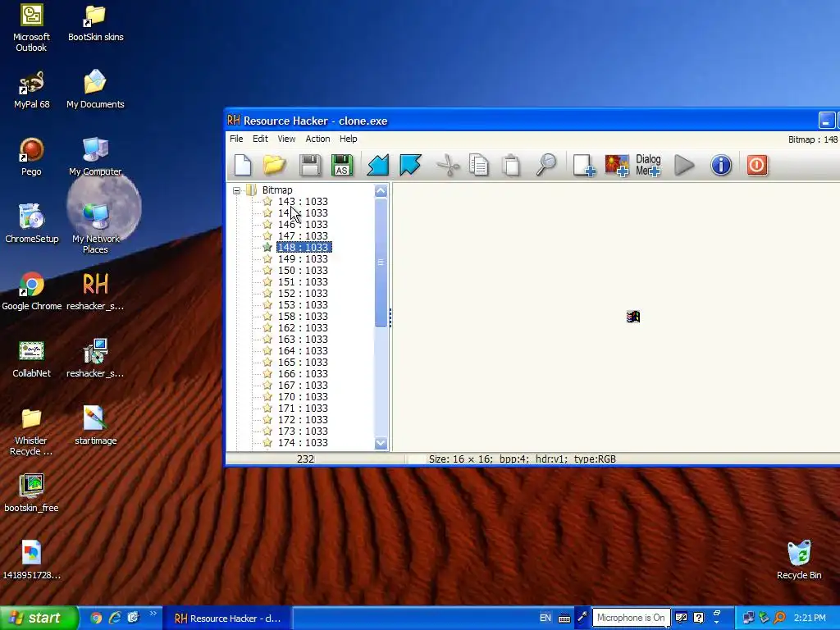Open the bootskin_free desktop icon
Image resolution: width=840 pixels, height=630 pixels.
click(x=32, y=494)
